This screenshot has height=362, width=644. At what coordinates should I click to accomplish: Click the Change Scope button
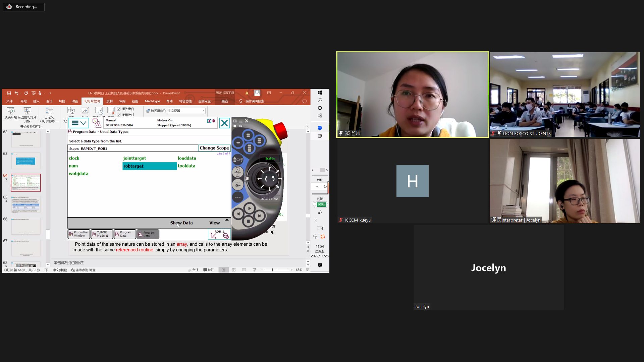[214, 148]
